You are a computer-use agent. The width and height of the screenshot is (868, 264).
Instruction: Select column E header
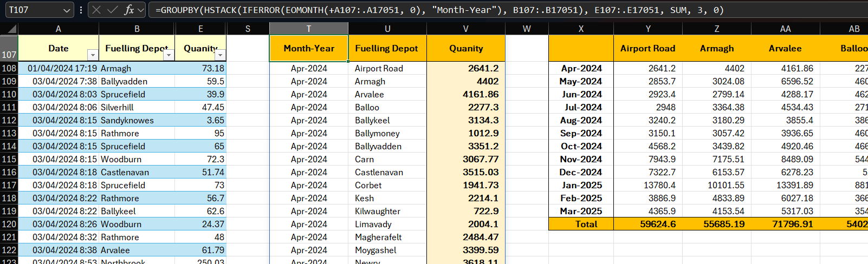click(200, 29)
